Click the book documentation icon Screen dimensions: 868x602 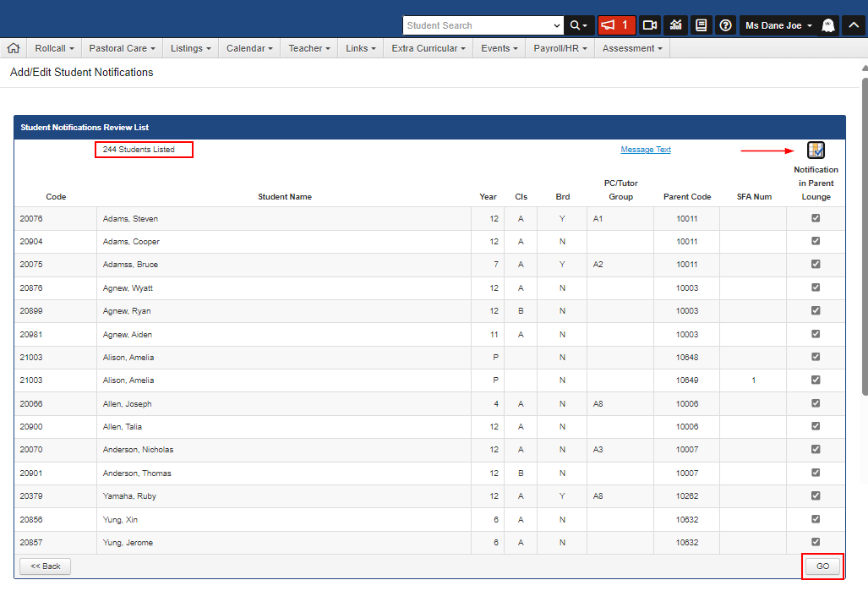pyautogui.click(x=701, y=25)
